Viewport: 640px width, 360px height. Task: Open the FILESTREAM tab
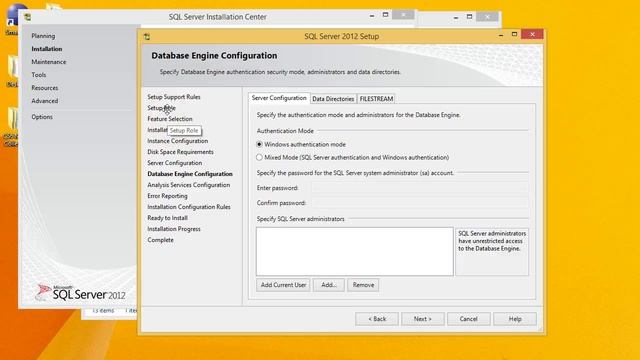pos(376,99)
